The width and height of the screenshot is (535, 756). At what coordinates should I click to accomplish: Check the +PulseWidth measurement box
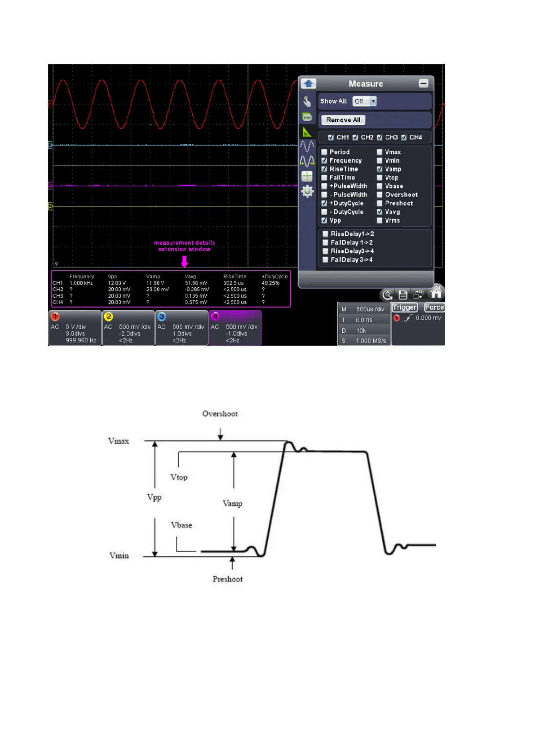pyautogui.click(x=324, y=186)
